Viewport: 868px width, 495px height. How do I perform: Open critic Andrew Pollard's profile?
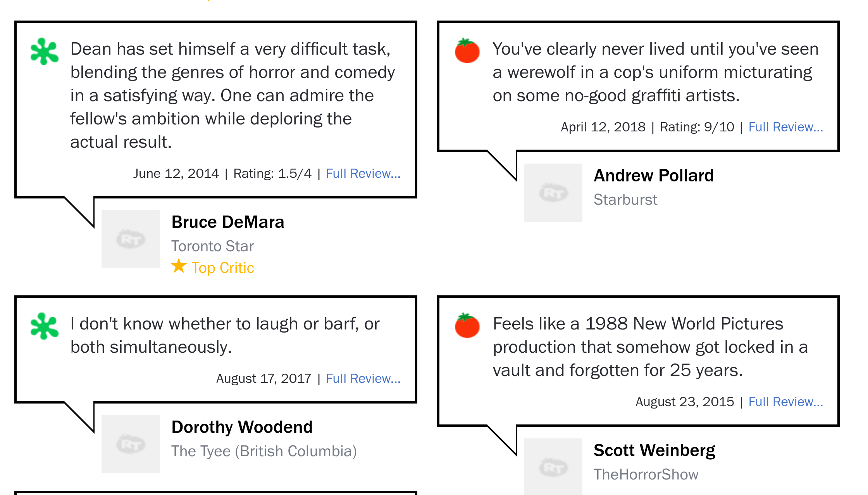pyautogui.click(x=654, y=176)
